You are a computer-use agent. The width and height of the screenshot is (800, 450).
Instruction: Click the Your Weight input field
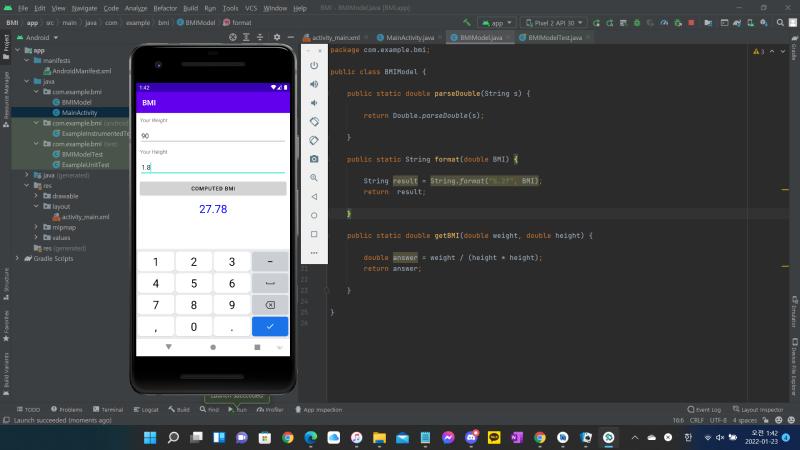(213, 136)
